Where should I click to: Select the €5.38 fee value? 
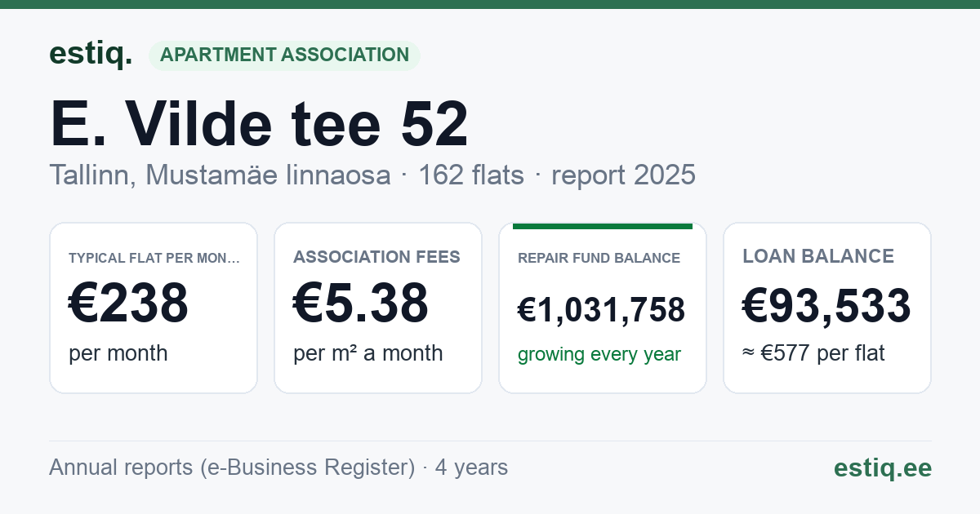point(361,303)
